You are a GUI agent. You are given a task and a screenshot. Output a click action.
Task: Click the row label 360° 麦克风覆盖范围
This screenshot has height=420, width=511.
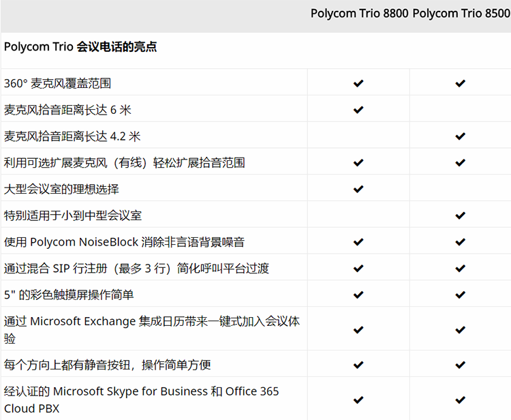(57, 83)
